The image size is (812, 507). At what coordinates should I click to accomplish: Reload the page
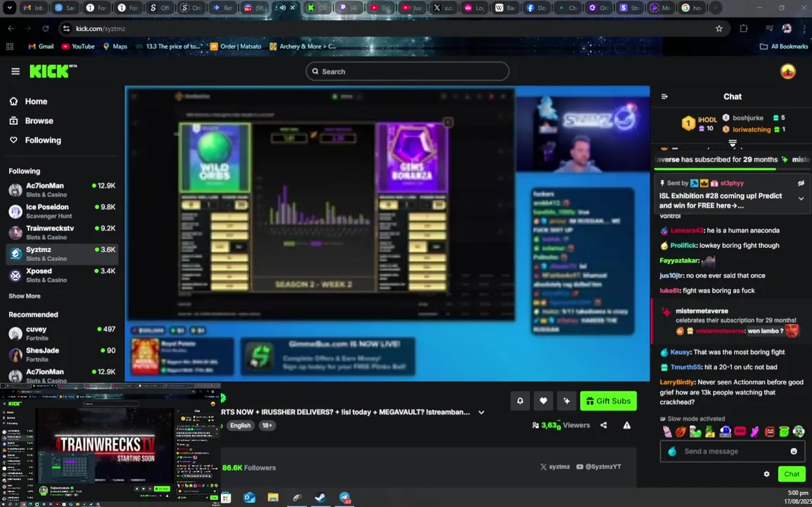pyautogui.click(x=46, y=28)
